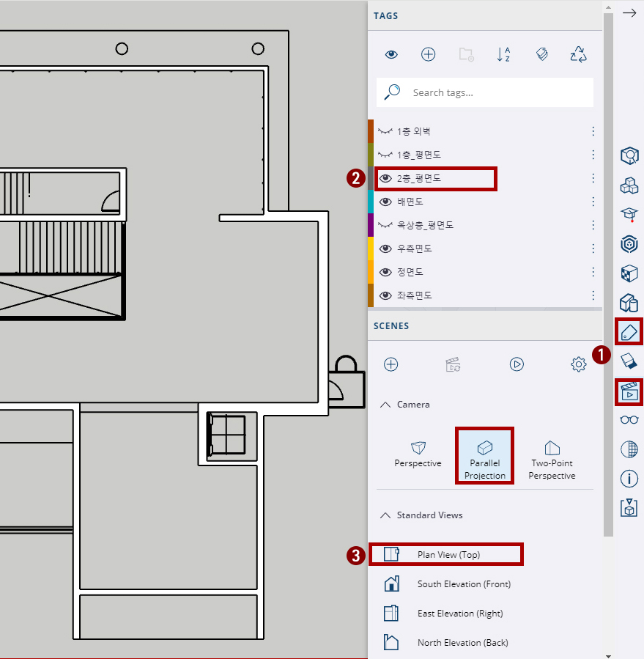
Task: Click the 1층 외벽 tag color swatch
Action: [x=371, y=131]
